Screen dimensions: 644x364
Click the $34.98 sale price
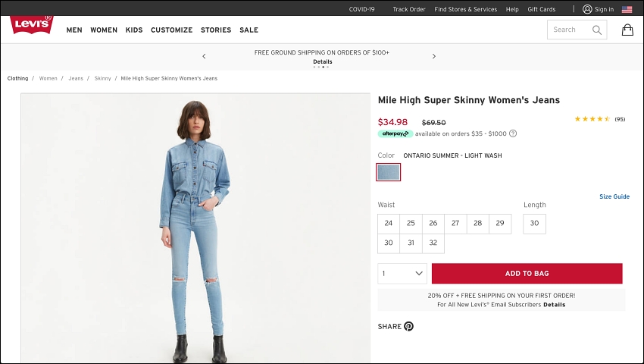(x=392, y=122)
